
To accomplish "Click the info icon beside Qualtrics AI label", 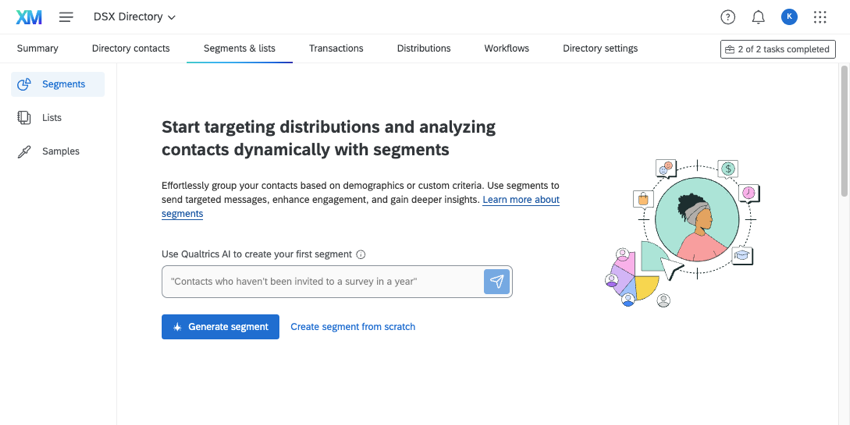I will (361, 254).
